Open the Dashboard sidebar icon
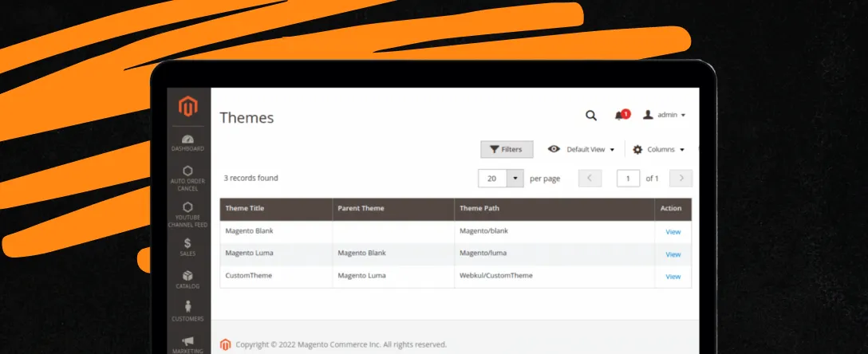This screenshot has width=868, height=354. pos(187,143)
